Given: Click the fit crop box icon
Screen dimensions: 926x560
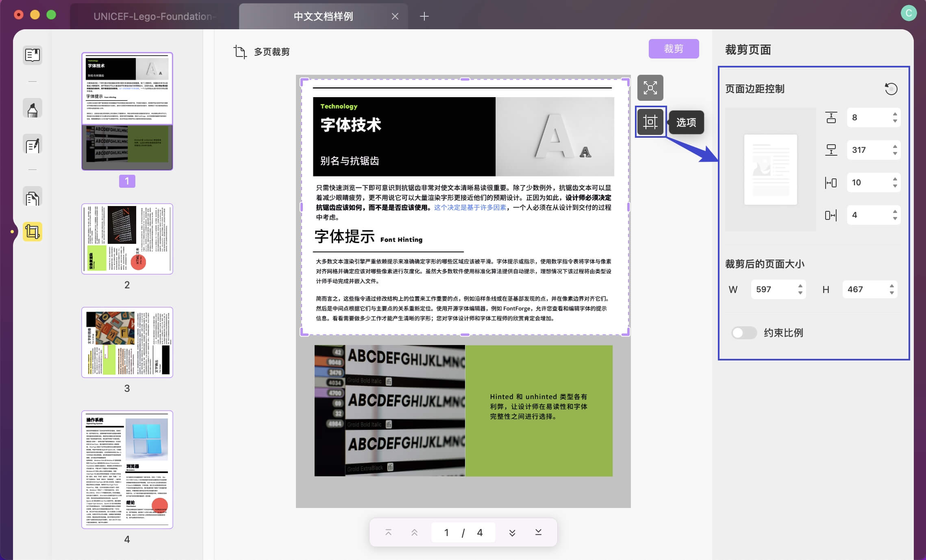Looking at the screenshot, I should click(x=650, y=88).
